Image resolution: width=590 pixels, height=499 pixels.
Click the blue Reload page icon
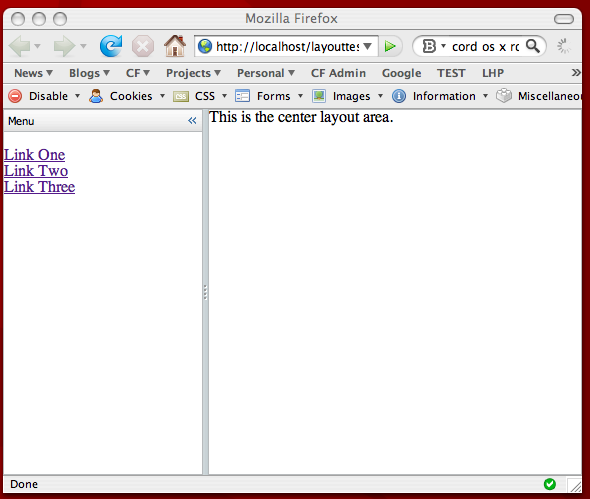(111, 46)
